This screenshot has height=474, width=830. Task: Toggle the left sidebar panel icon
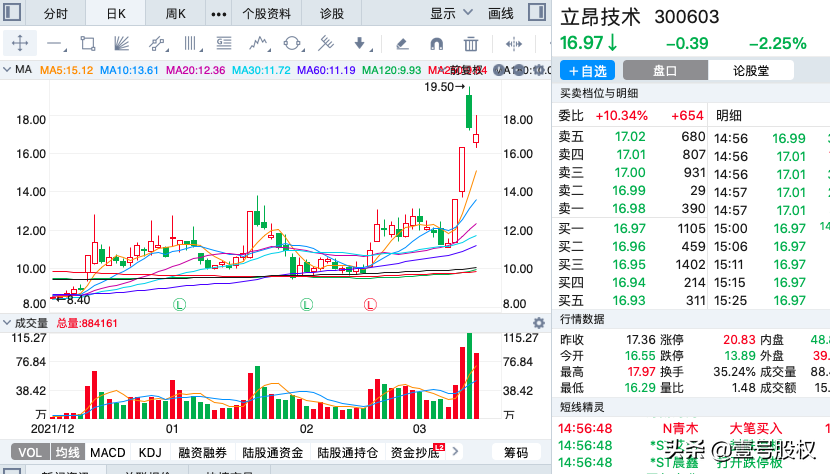(x=12, y=12)
